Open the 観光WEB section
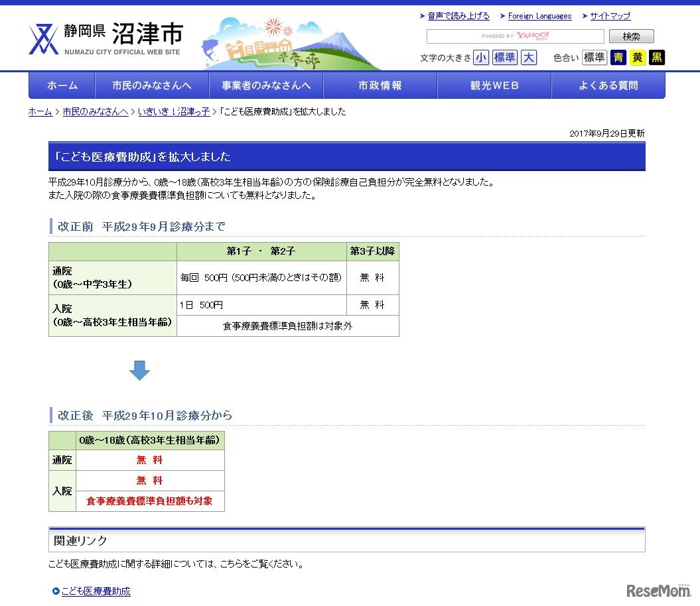 [x=494, y=85]
